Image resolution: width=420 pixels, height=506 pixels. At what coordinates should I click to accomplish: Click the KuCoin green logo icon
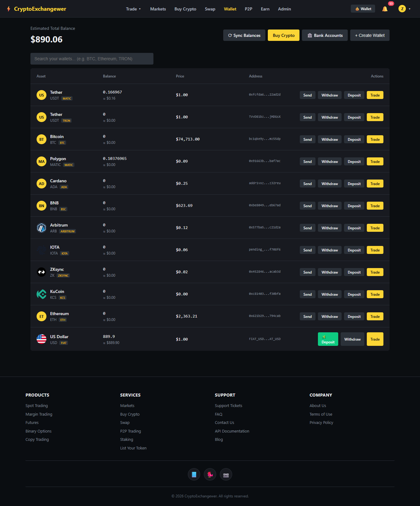click(42, 294)
